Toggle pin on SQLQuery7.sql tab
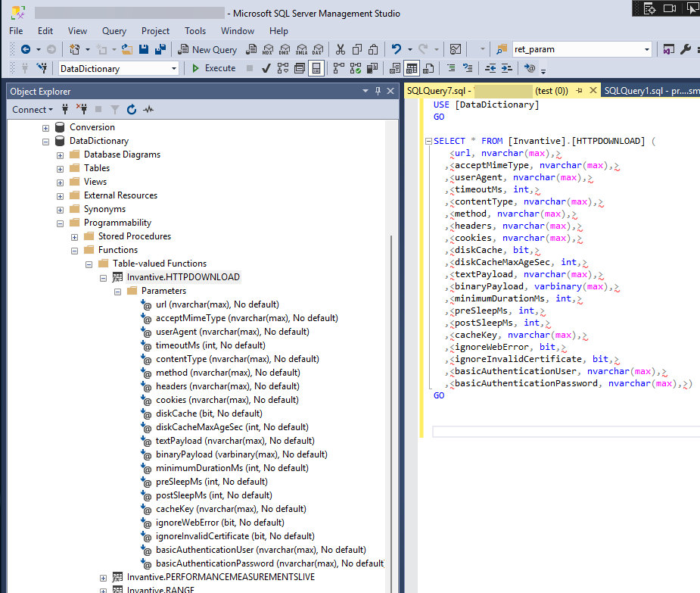The height and width of the screenshot is (593, 700). coord(580,90)
